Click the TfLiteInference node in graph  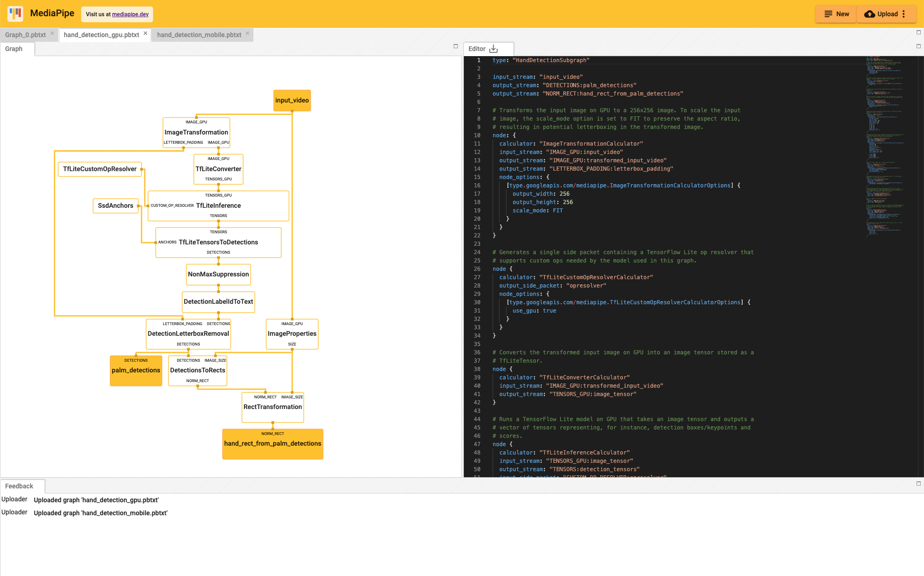218,205
